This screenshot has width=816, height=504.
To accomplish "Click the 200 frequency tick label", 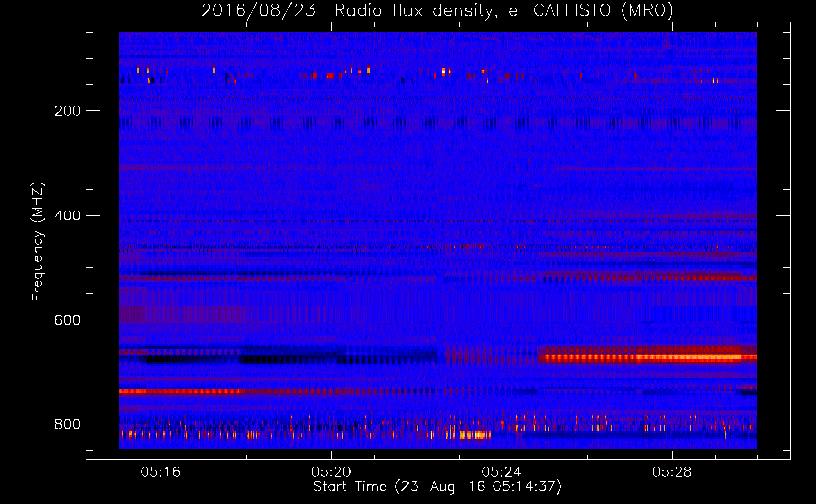I will pos(68,111).
